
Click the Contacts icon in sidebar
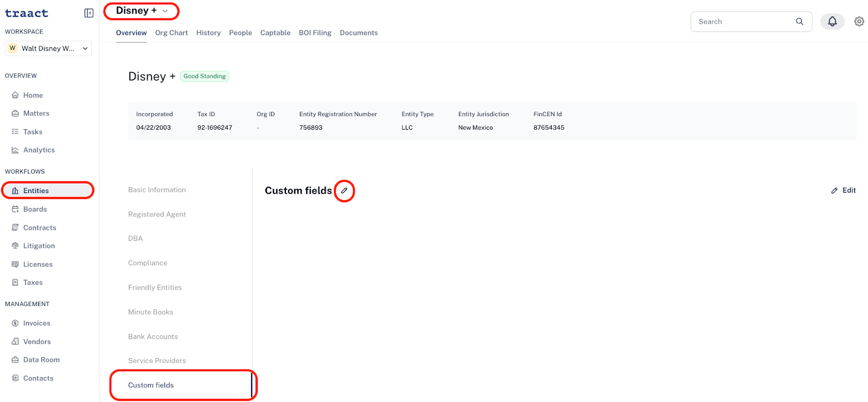click(15, 378)
